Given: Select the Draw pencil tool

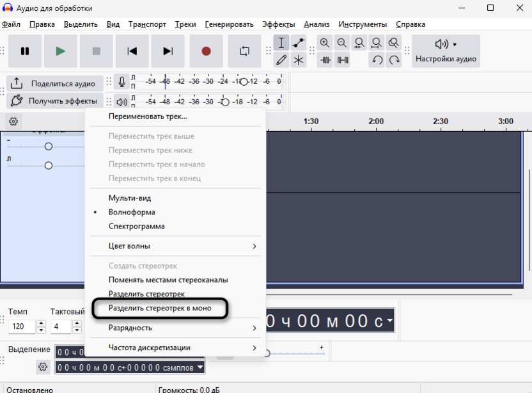Looking at the screenshot, I should [x=281, y=60].
